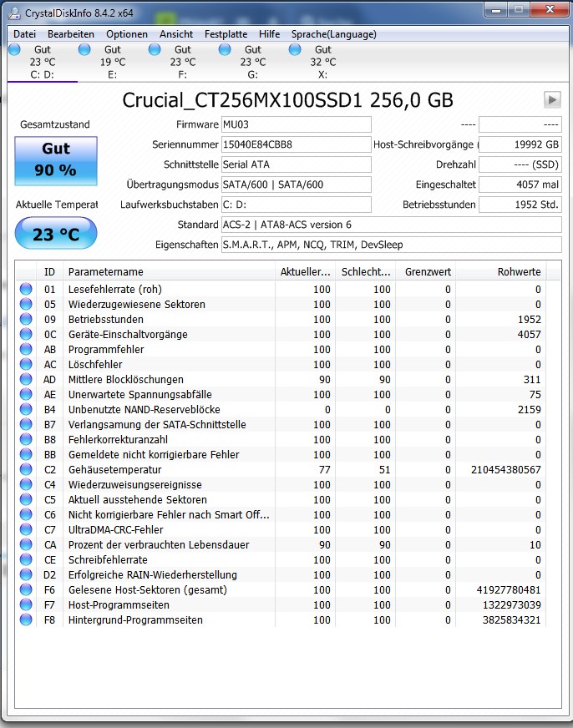Image resolution: width=573 pixels, height=728 pixels.
Task: Select the health status icon of drive E:
Action: tap(84, 50)
